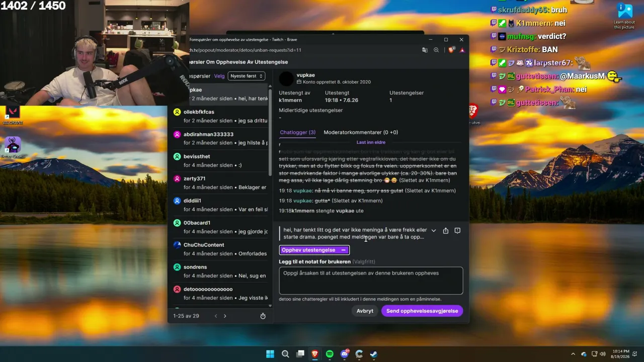Image resolution: width=644 pixels, height=362 pixels.
Task: Click 'Patrick_Phan' username in stream chat
Action: coord(549,89)
